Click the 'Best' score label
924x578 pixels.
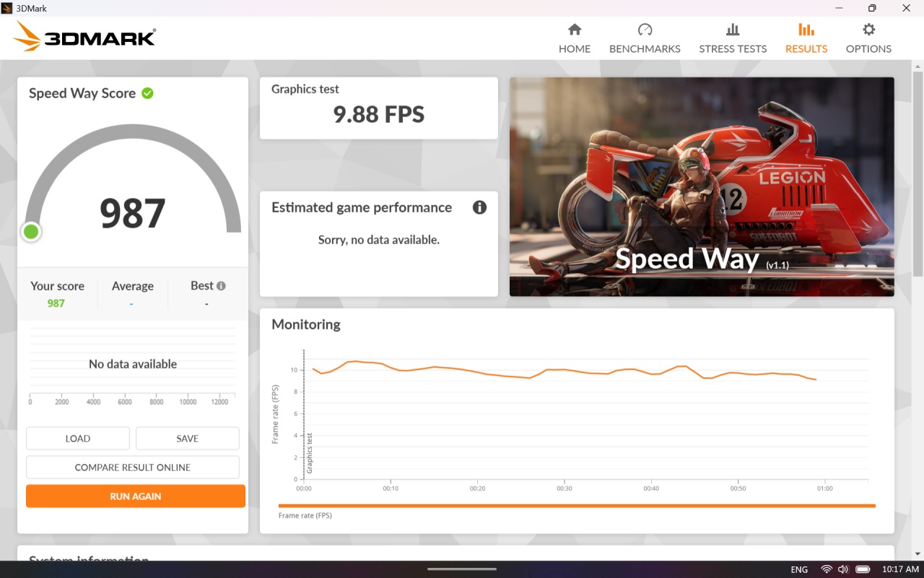tap(202, 285)
